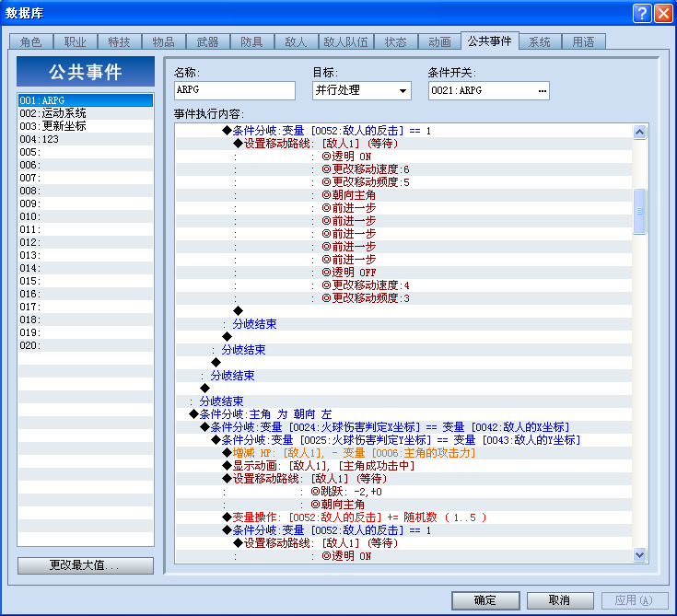The height and width of the screenshot is (616, 677).
Task: Select the 公共事件 tab
Action: (490, 41)
